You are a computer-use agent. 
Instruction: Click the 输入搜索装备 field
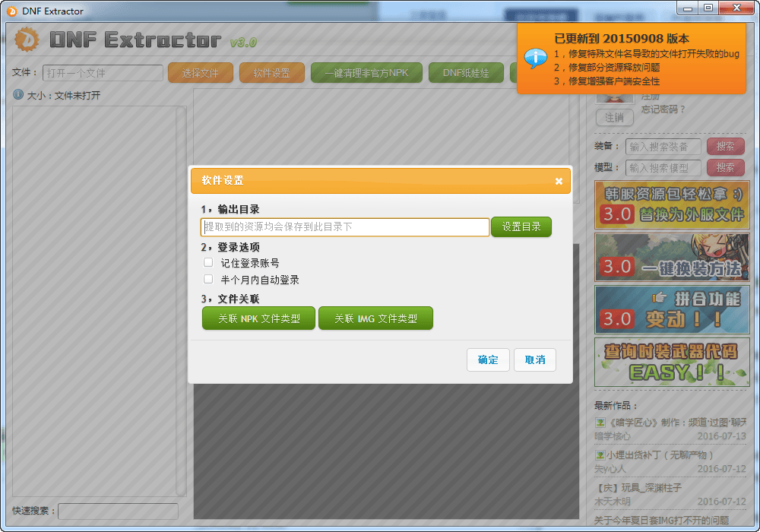point(663,147)
